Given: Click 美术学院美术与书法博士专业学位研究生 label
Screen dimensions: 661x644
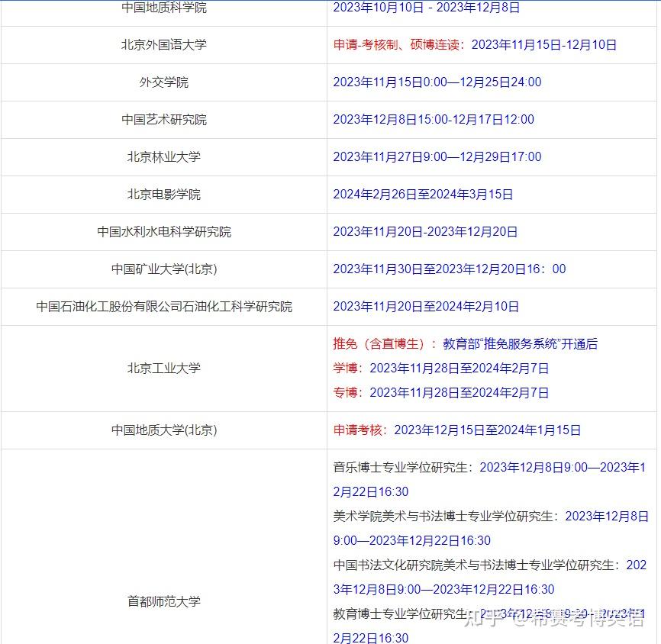Looking at the screenshot, I should 443,517.
